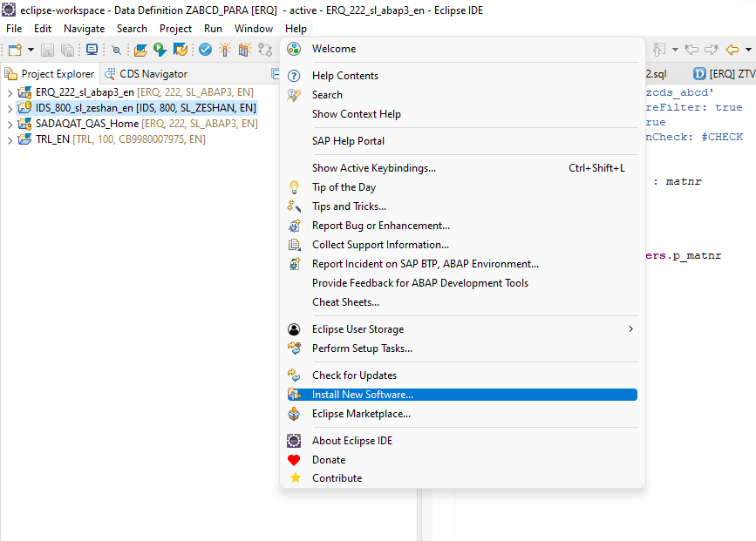The width and height of the screenshot is (756, 541).
Task: Click the Install New Software icon
Action: 294,395
